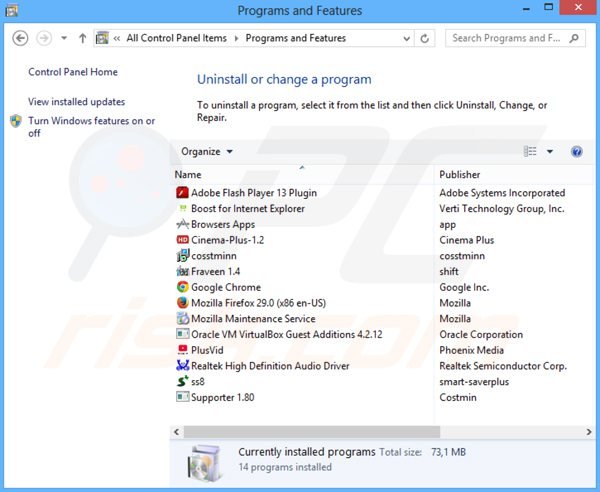Open View installed updates link
Image resolution: width=600 pixels, height=492 pixels.
point(77,102)
